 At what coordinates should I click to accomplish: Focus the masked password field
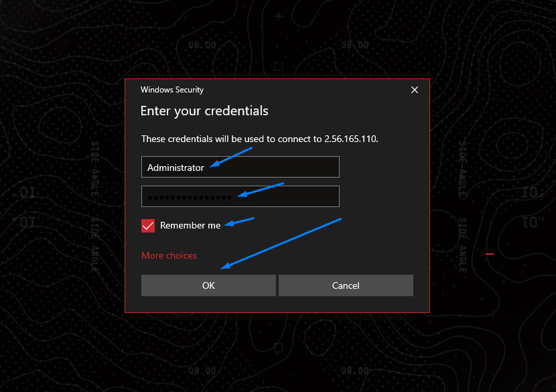tap(240, 196)
